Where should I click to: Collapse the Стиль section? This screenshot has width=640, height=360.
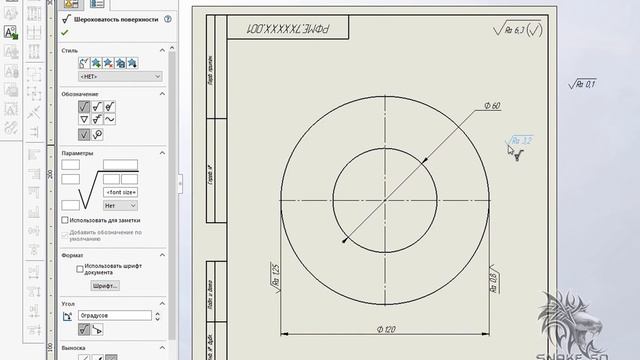click(x=162, y=50)
